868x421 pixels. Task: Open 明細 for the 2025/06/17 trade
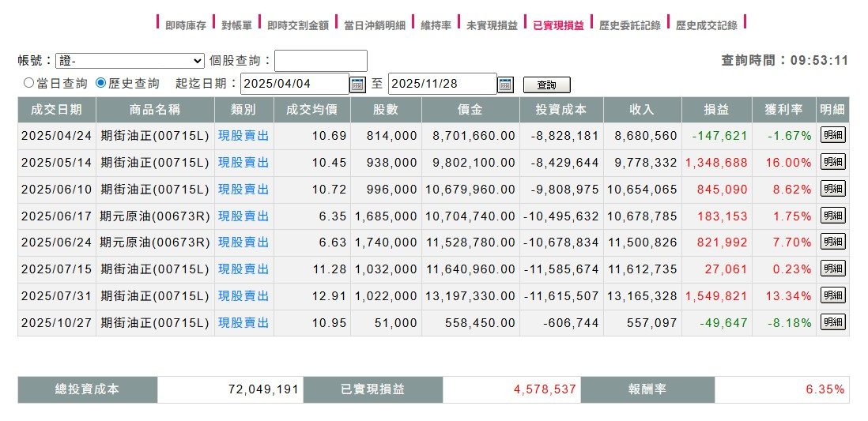click(x=832, y=216)
